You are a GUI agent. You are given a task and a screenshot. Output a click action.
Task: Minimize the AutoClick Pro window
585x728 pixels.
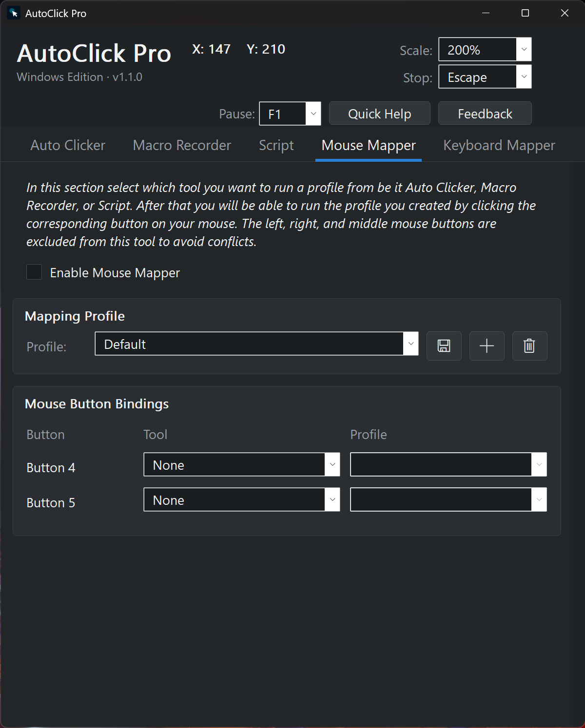486,13
